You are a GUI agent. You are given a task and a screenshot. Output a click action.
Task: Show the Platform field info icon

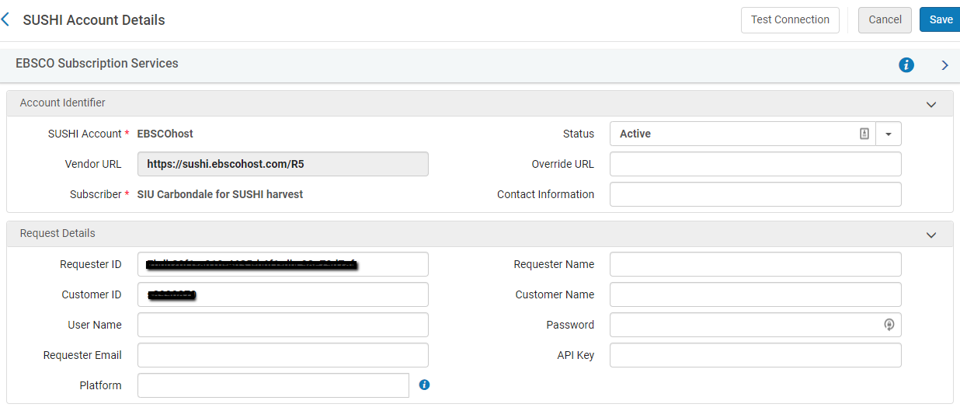(x=424, y=385)
